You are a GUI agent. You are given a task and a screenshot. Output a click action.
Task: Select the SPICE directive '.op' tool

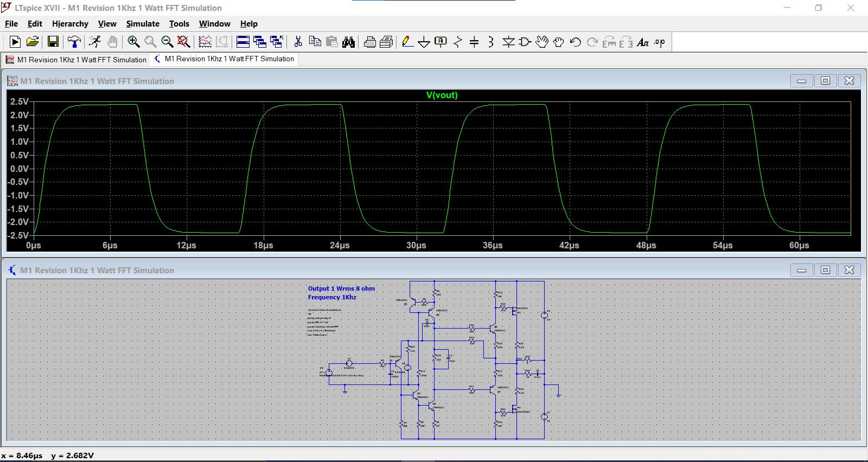click(660, 42)
